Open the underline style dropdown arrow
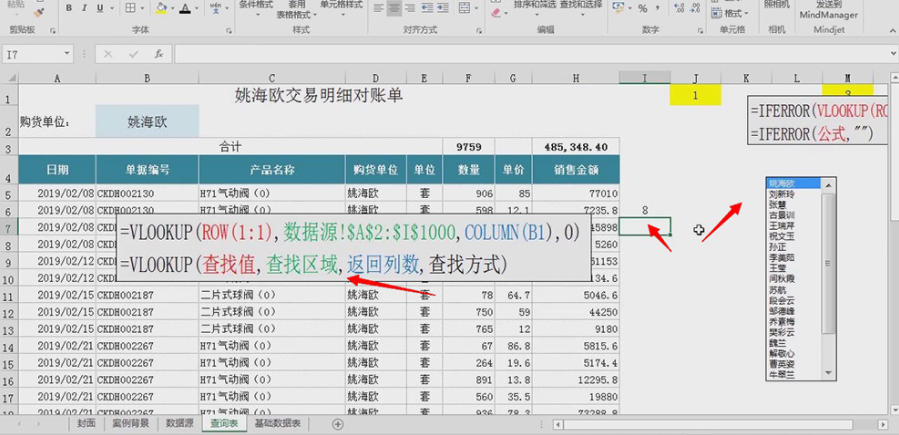This screenshot has height=435, width=899. (111, 9)
